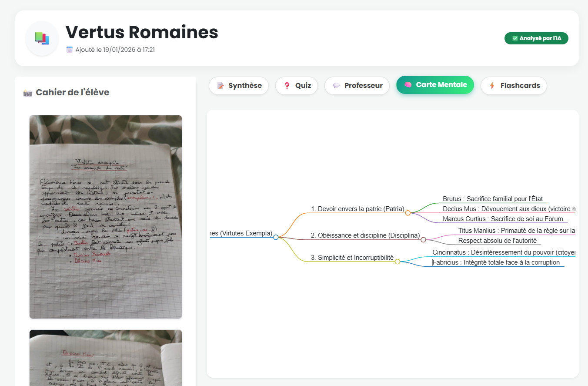Collapse the Simplicité et Incorruptibilité branch circle
588x386 pixels.
tap(397, 262)
